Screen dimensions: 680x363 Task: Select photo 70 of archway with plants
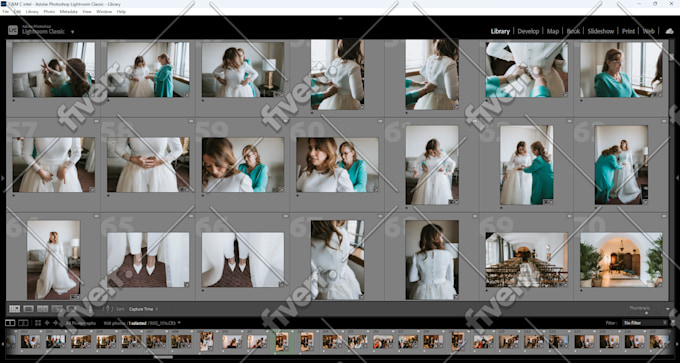click(621, 260)
